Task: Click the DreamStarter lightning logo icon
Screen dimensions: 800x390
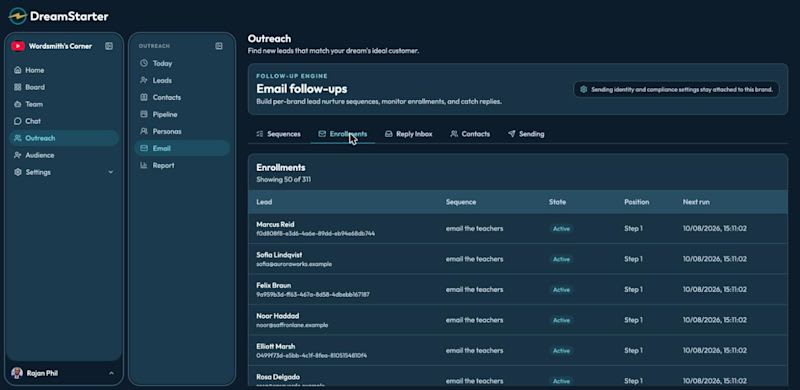Action: (x=18, y=16)
